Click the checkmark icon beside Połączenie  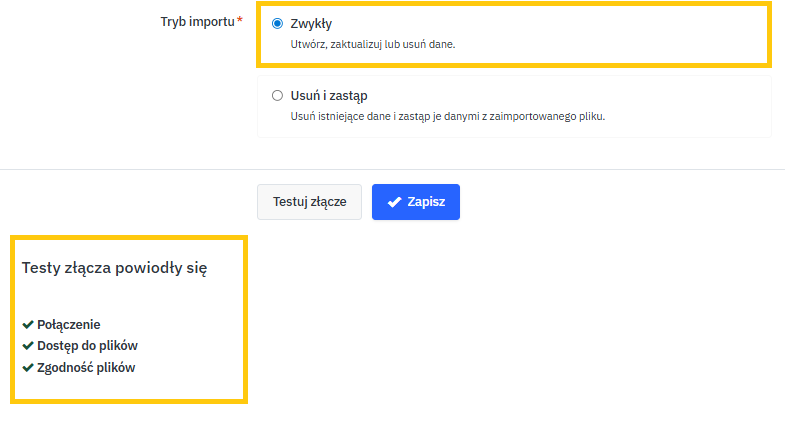click(x=28, y=325)
